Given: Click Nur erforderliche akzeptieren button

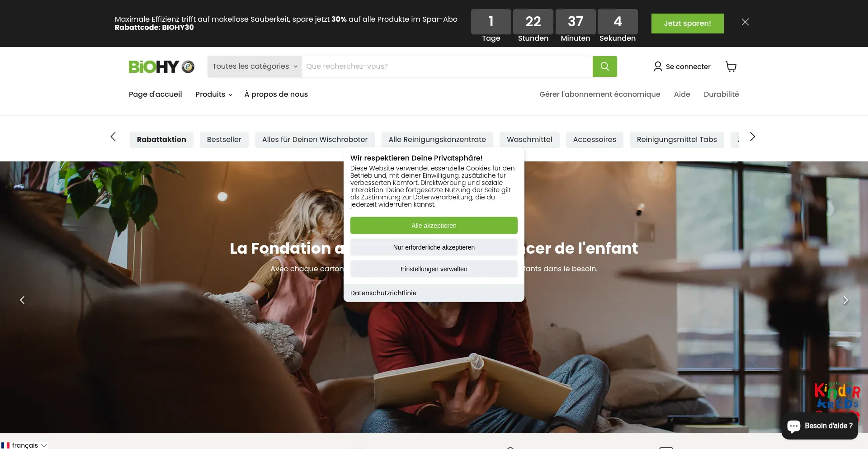Looking at the screenshot, I should tap(434, 247).
